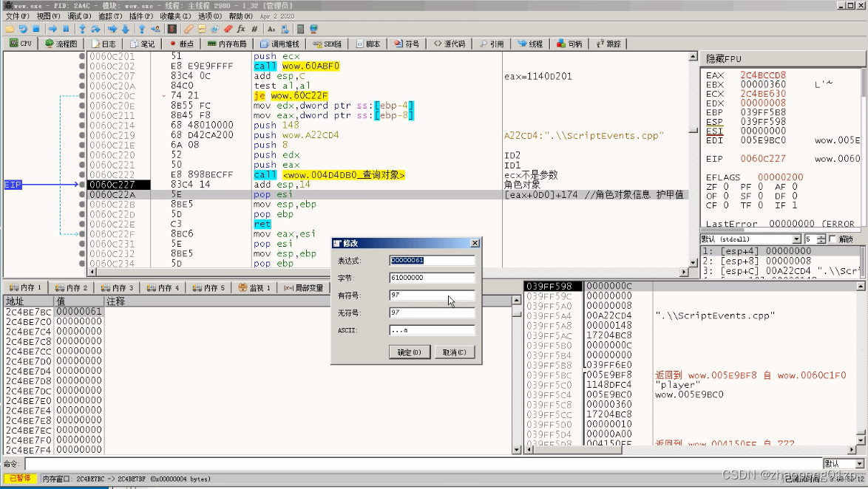This screenshot has height=489, width=868.
Task: Switch to the 符号 symbols tab
Action: point(407,44)
